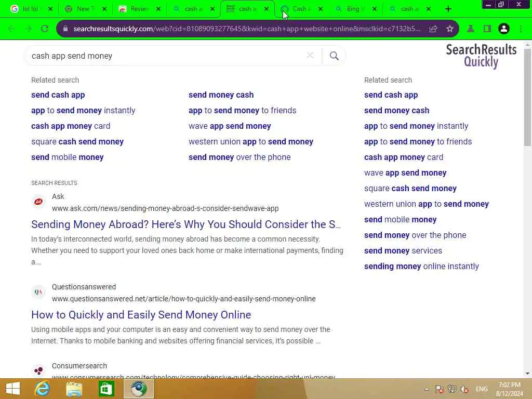
Task: Open File Explorer from the taskbar
Action: tap(74, 389)
